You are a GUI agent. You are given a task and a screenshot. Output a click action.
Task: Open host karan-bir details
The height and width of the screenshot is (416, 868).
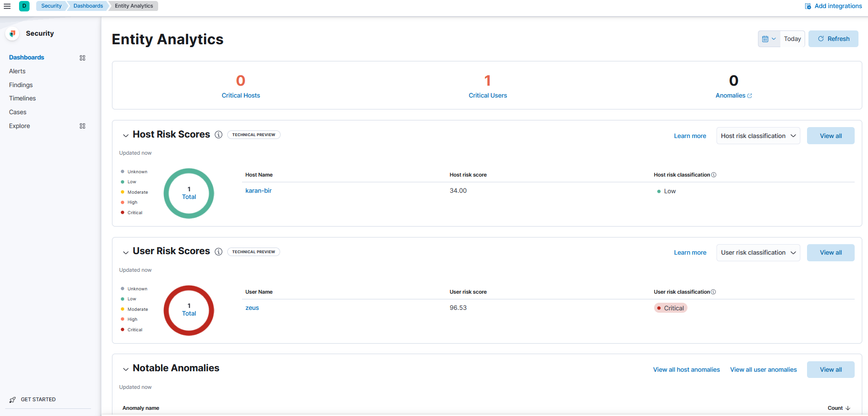(x=258, y=191)
